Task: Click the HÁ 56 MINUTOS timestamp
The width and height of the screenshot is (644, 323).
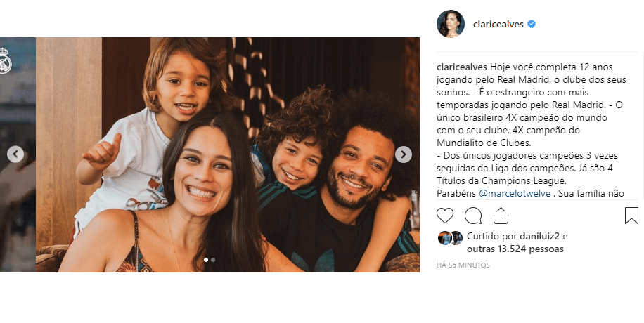Action: [463, 265]
